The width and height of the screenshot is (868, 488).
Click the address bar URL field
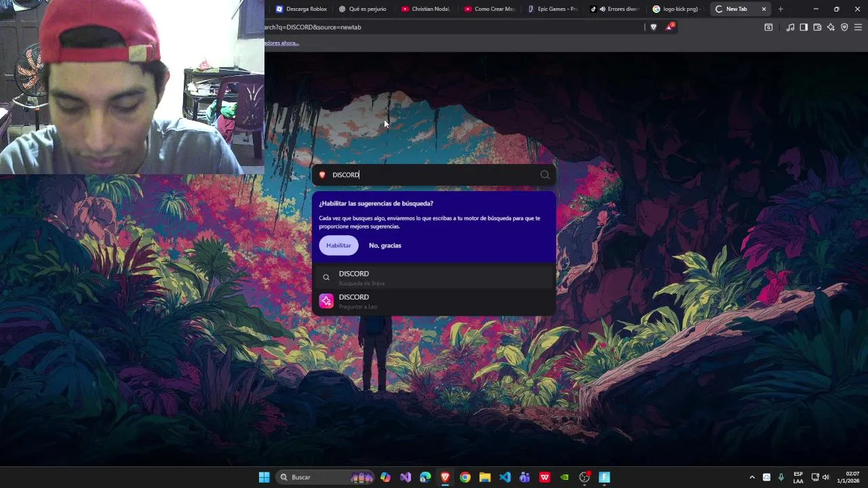pos(453,27)
